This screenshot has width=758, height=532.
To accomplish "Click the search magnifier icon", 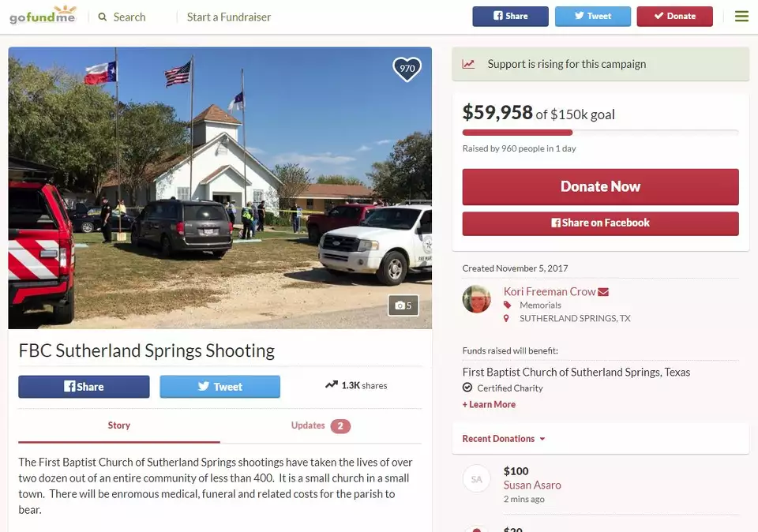I will pos(103,17).
